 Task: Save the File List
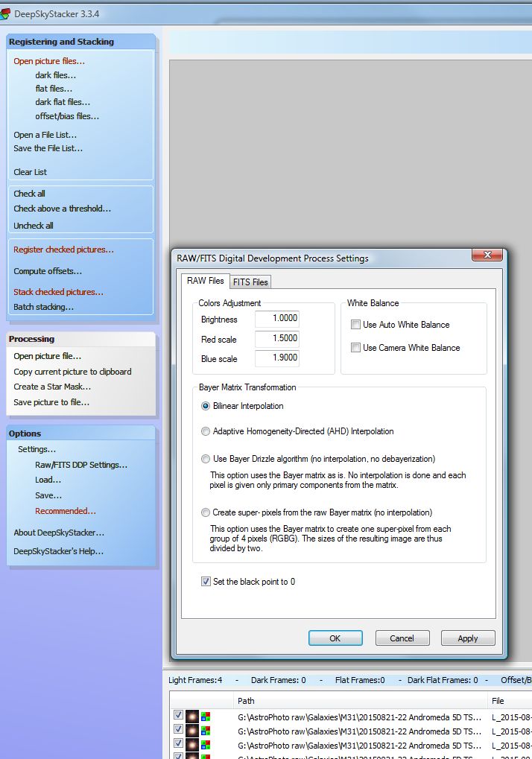pos(48,148)
